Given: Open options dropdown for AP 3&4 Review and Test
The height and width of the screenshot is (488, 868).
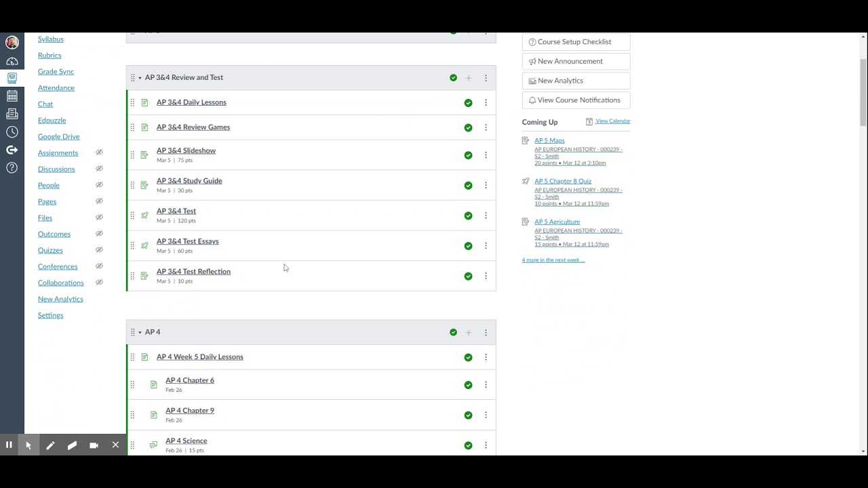Looking at the screenshot, I should click(486, 78).
